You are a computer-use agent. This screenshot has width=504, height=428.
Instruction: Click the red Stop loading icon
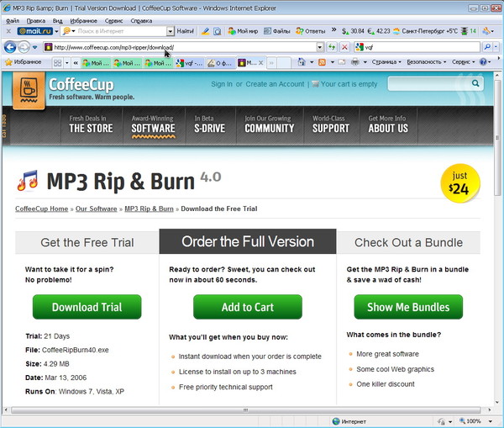point(344,47)
